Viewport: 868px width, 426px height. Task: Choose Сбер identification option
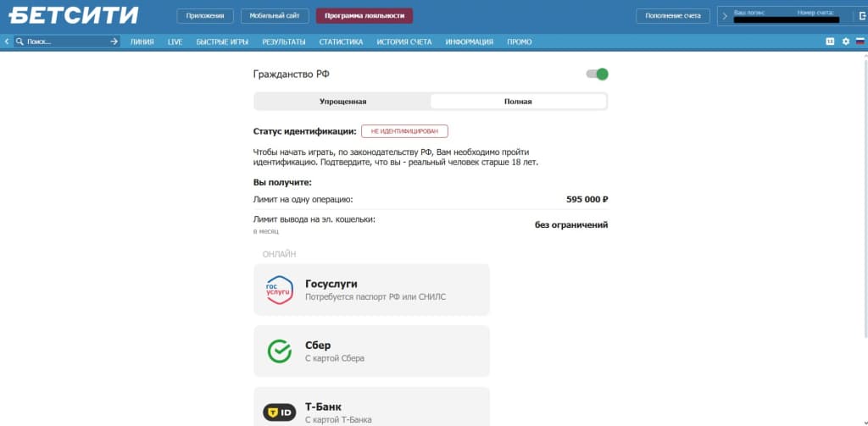pos(372,351)
